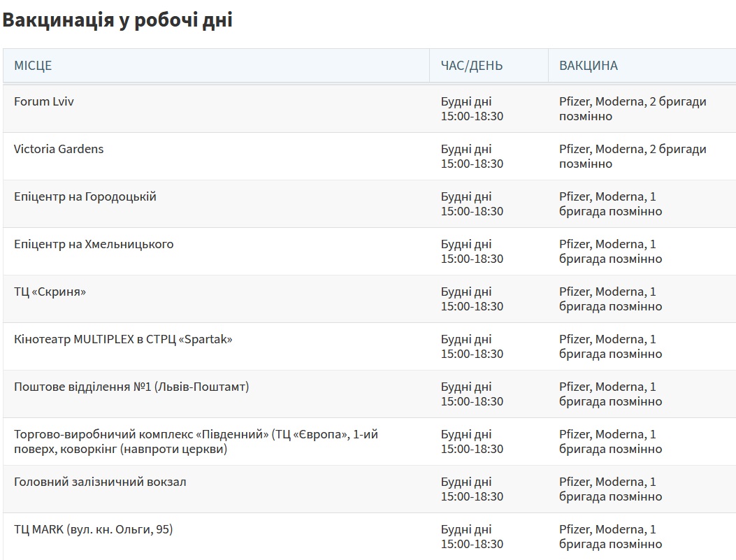Click the page heading Вакцинація у робочі дні
The width and height of the screenshot is (736, 560).
[x=117, y=20]
